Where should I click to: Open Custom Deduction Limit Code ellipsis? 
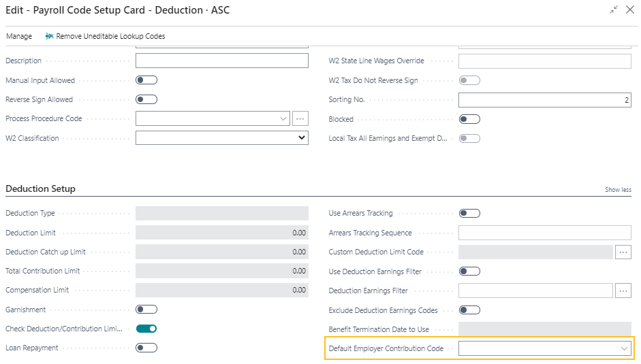623,252
